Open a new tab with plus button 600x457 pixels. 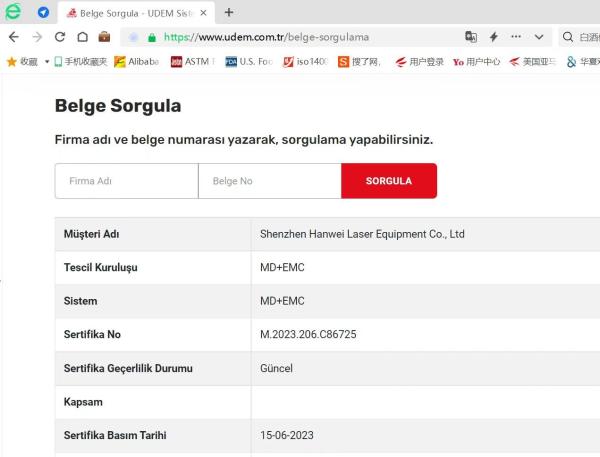click(x=229, y=13)
